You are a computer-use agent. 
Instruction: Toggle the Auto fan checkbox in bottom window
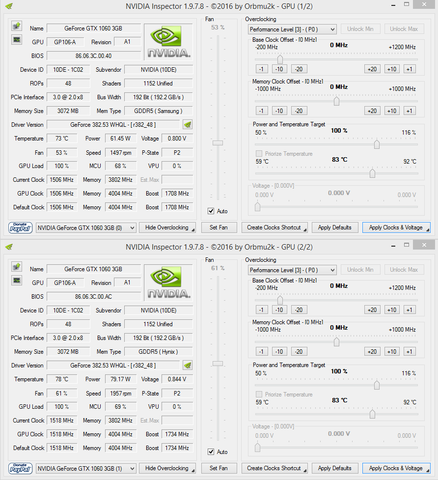coord(211,452)
